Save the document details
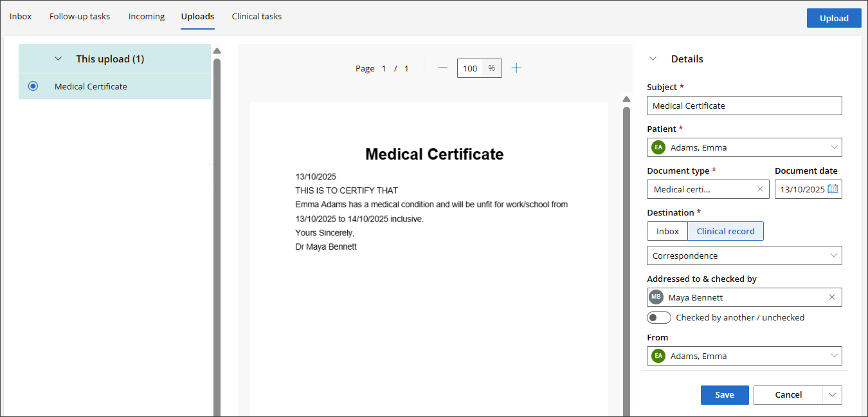Viewport: 868px width, 417px height. 725,395
